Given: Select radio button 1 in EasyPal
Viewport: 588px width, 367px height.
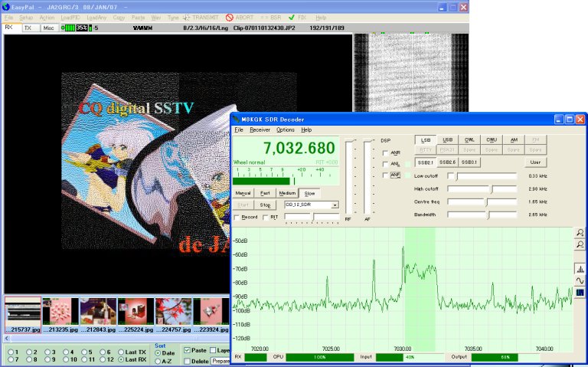Looking at the screenshot, I should click(x=11, y=352).
